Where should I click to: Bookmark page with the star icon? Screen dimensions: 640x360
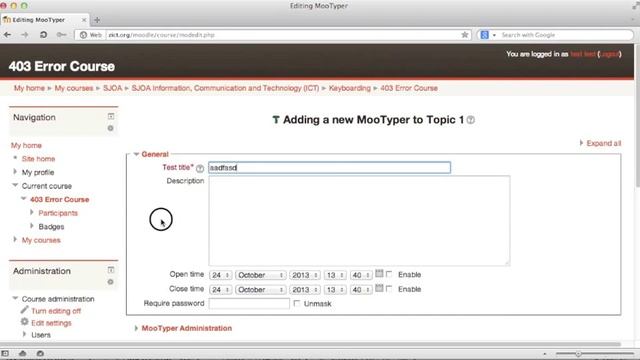[464, 35]
